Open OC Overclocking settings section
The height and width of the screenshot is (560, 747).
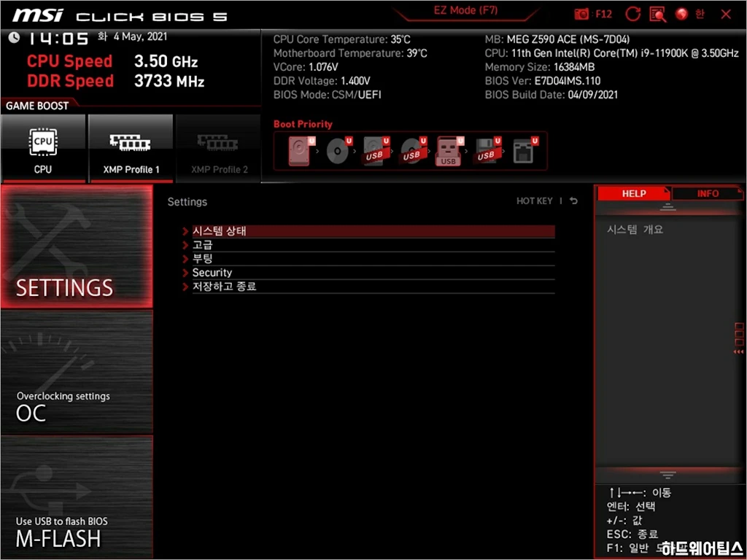pyautogui.click(x=77, y=373)
